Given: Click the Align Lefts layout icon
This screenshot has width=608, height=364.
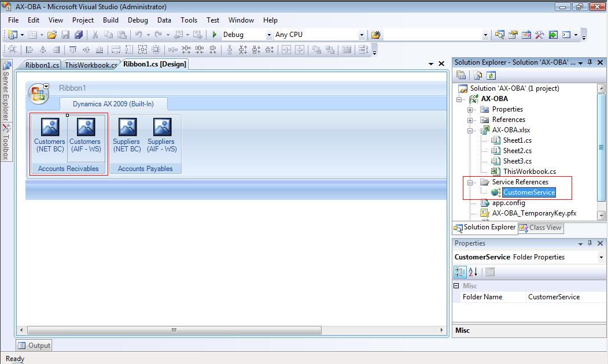Looking at the screenshot, I should click(30, 50).
